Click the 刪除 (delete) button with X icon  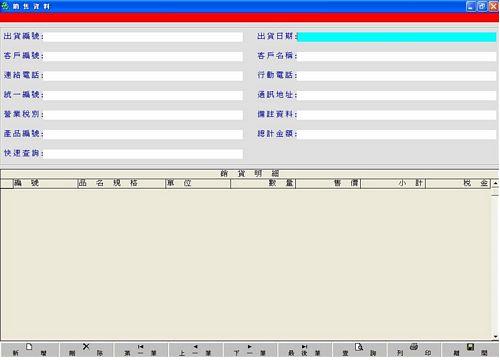coord(86,350)
